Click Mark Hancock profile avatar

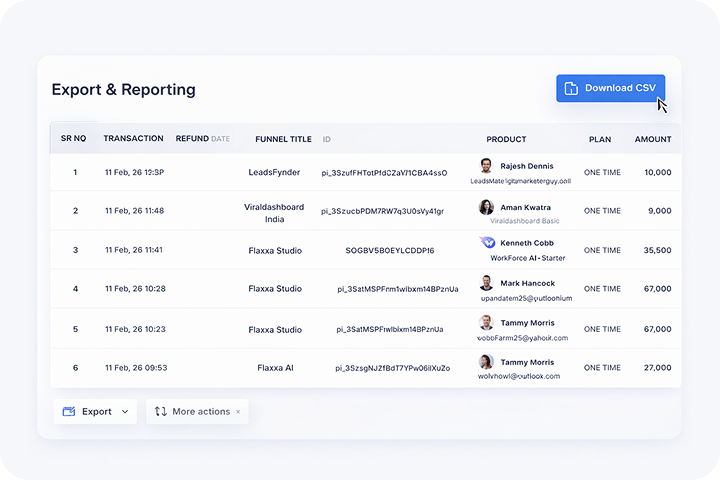tap(486, 283)
